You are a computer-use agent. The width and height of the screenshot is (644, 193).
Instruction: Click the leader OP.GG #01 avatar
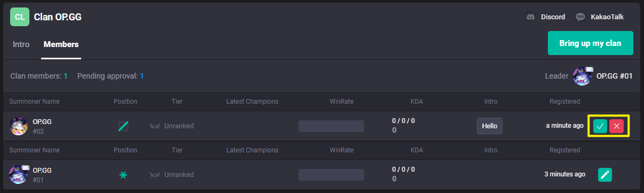[583, 76]
